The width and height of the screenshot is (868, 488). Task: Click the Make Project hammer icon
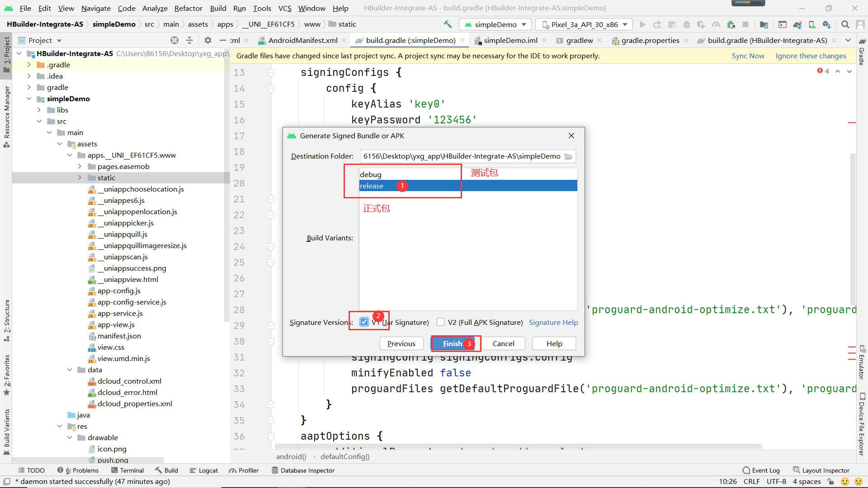click(x=448, y=24)
